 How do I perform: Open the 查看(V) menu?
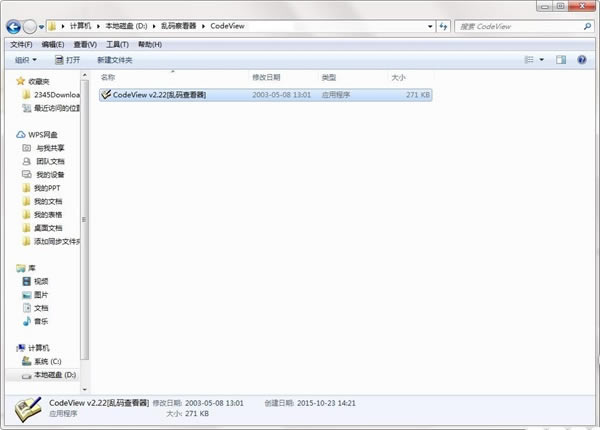[x=85, y=45]
